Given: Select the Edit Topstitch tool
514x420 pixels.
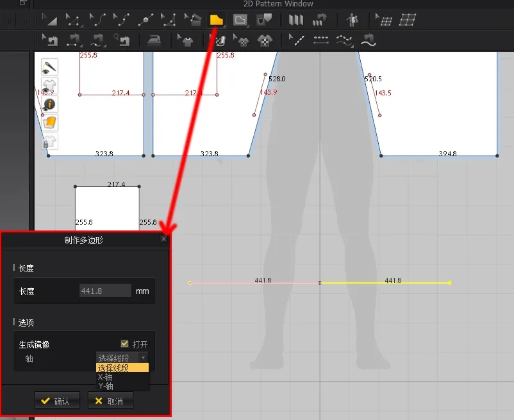Looking at the screenshot, I should [x=296, y=40].
